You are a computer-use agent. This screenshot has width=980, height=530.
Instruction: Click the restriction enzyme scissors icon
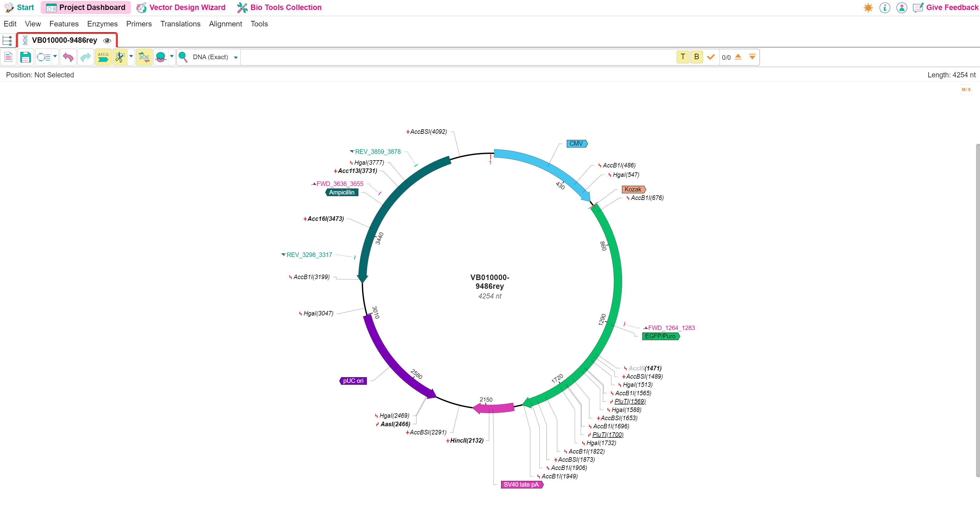[120, 57]
